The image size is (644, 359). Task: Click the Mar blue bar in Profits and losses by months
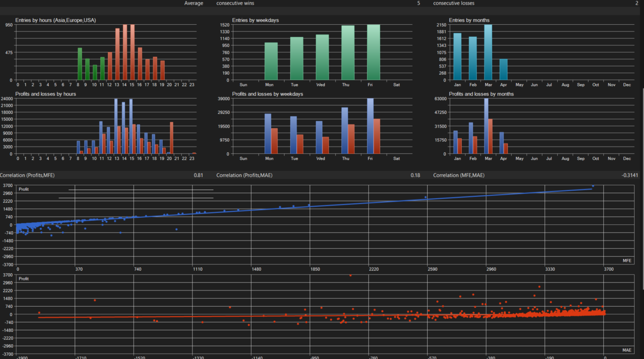[x=486, y=126]
